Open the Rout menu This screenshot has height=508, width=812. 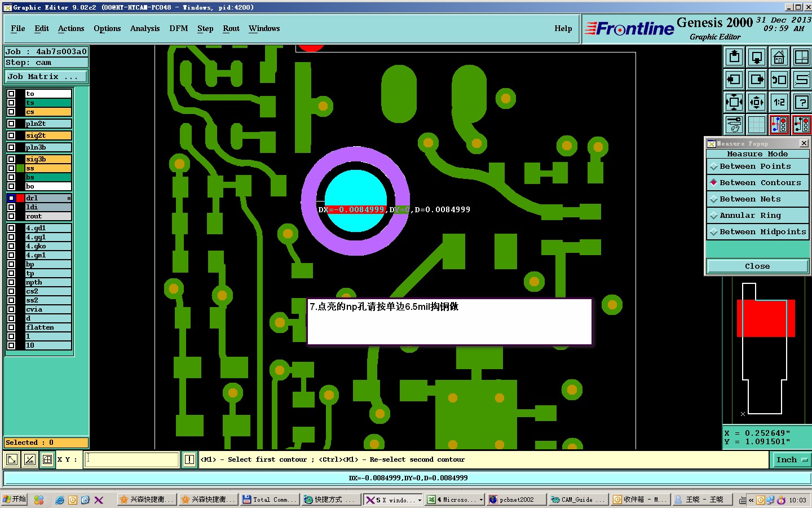[231, 28]
